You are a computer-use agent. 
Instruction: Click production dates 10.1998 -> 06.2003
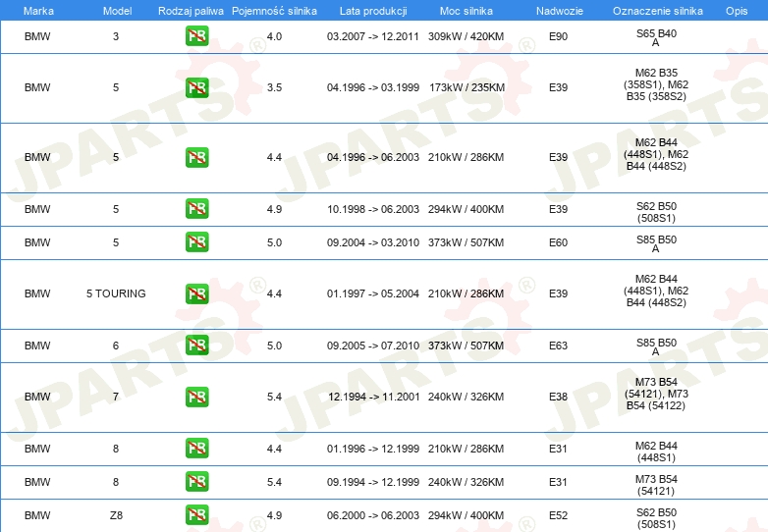tap(373, 209)
